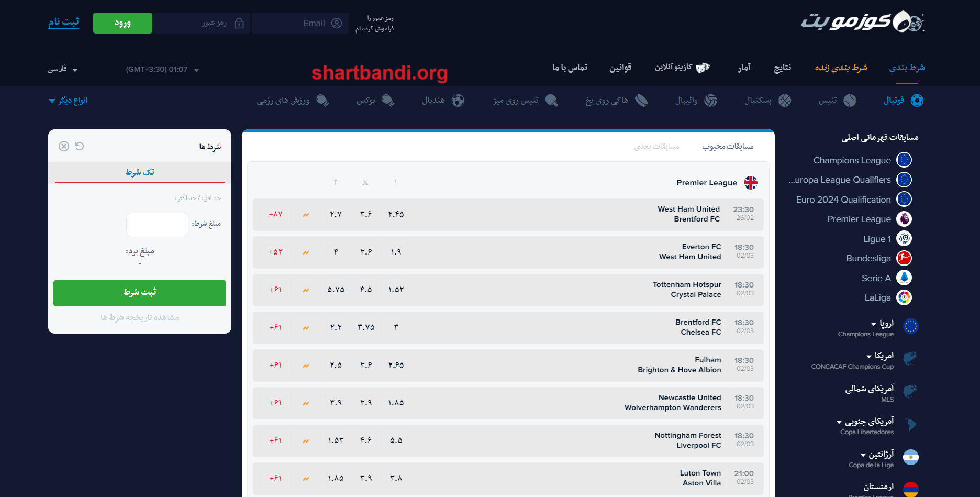Open stats icon for West Ham vs Brentford
Screen dimensions: 980x497
tap(306, 214)
